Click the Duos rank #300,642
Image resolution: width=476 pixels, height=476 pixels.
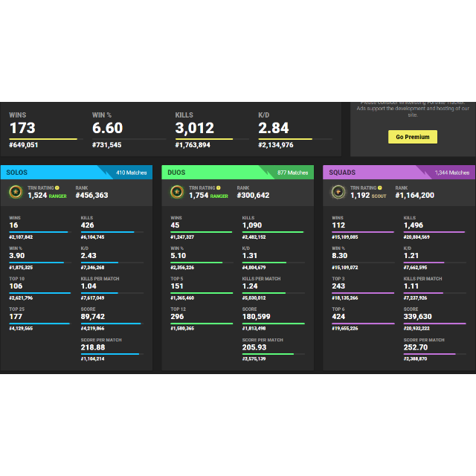[x=253, y=195]
